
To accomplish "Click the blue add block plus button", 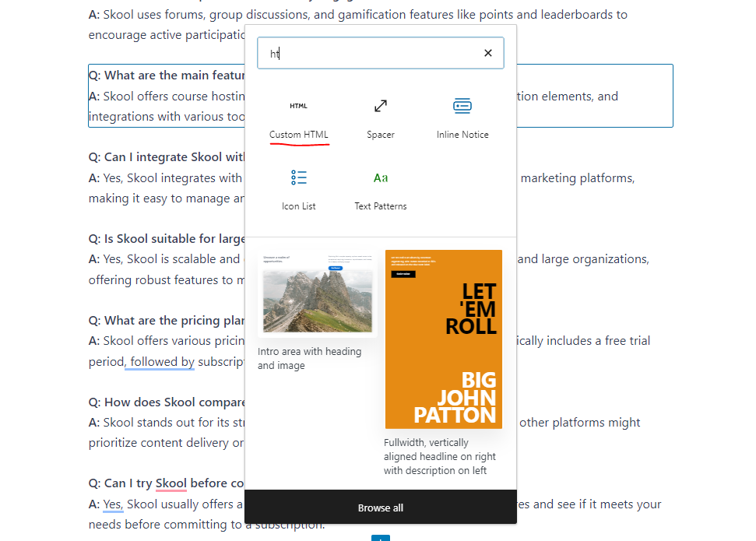I will pos(381,538).
